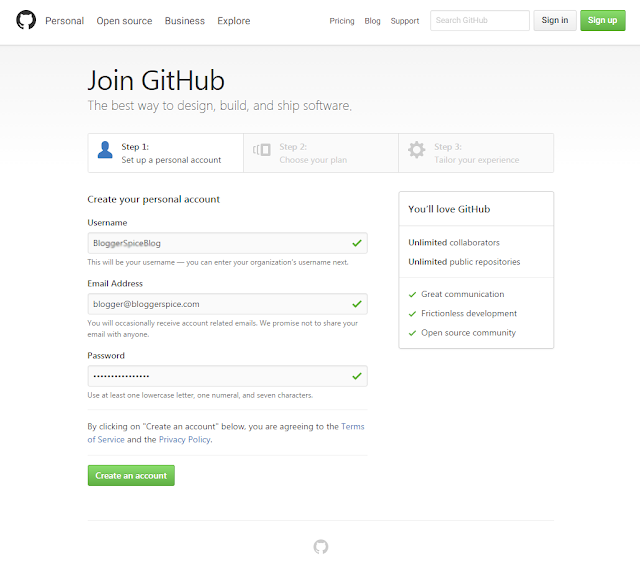Click the Password field label
Screen dimensions: 640x563
tap(106, 356)
